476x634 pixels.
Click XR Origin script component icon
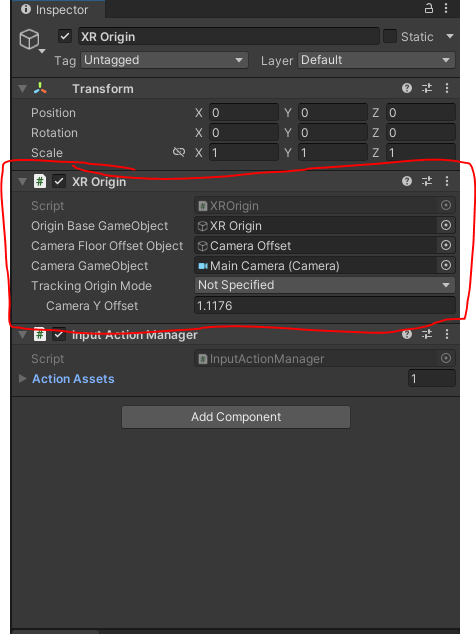pyautogui.click(x=40, y=181)
